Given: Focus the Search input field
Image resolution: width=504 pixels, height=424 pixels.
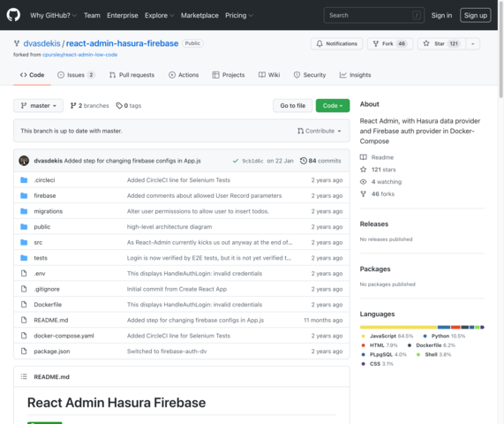Looking at the screenshot, I should 374,15.
